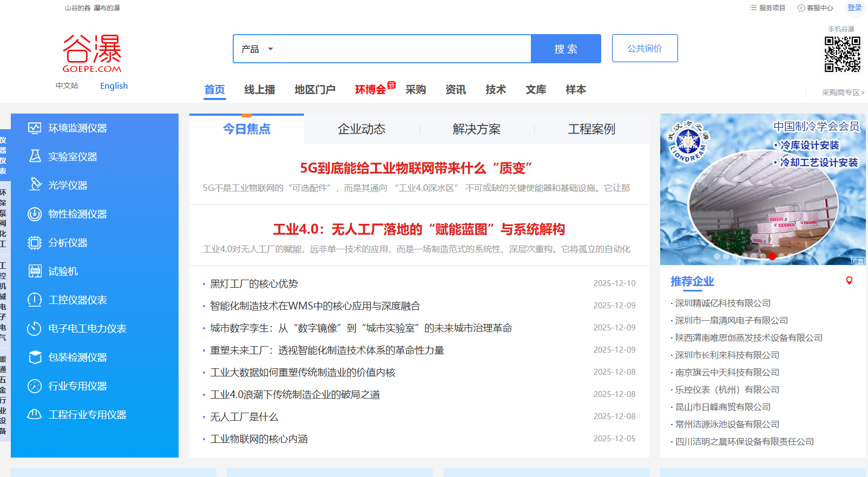868x477 pixels.
Task: Open the 环博会 nav item
Action: tap(371, 90)
